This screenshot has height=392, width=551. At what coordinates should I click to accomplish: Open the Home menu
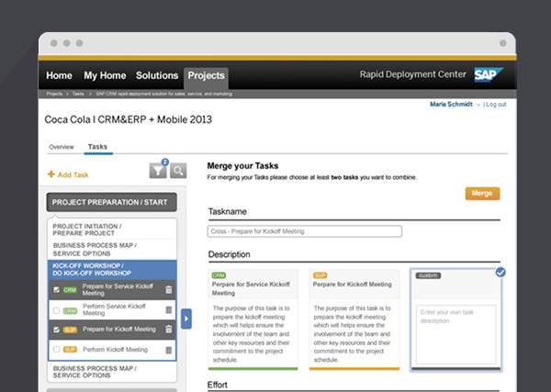coord(59,75)
